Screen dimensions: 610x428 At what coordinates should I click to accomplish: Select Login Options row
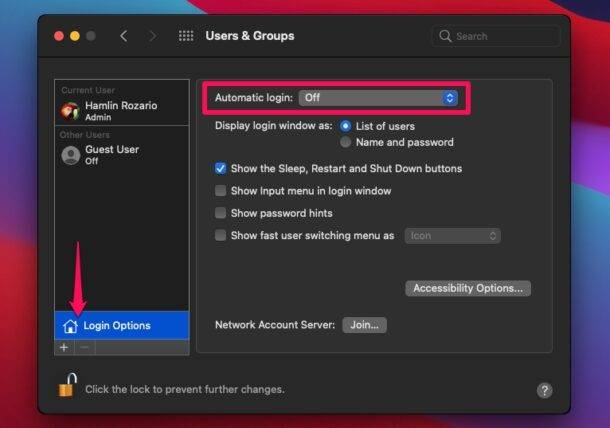[x=122, y=326]
